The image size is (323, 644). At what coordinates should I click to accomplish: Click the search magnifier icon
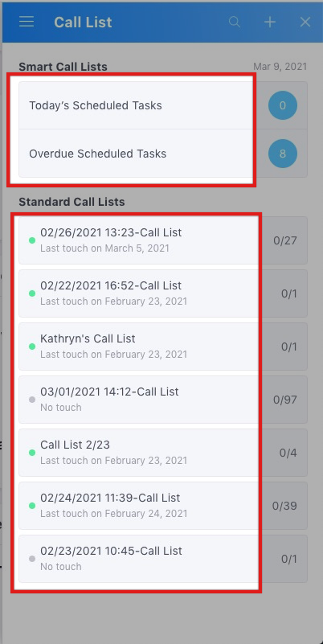click(x=235, y=22)
